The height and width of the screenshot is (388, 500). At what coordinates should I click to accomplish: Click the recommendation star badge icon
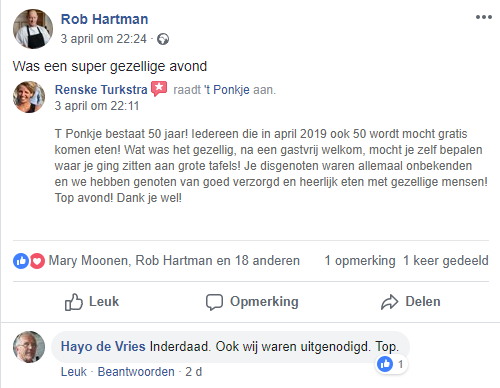tap(159, 89)
